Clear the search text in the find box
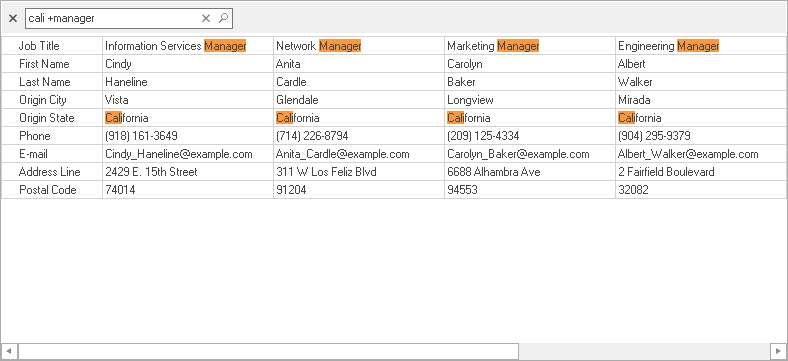This screenshot has width=788, height=361. point(206,19)
